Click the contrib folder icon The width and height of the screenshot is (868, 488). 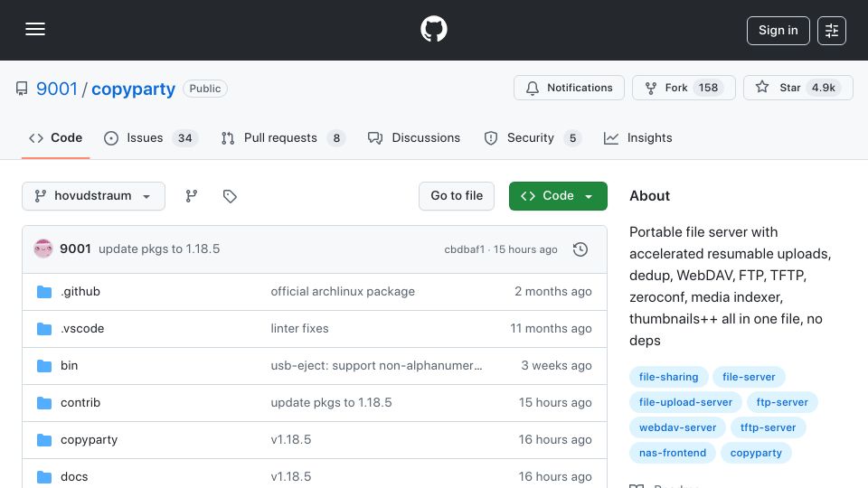(x=44, y=403)
